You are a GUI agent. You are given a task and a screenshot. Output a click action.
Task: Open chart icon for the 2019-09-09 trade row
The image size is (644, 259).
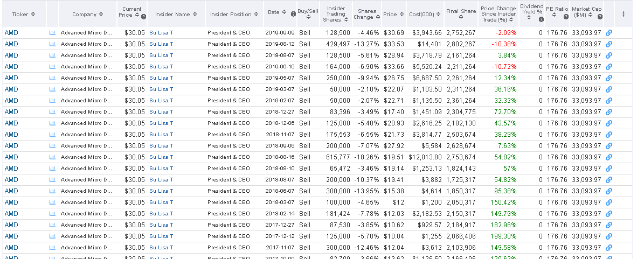52,33
